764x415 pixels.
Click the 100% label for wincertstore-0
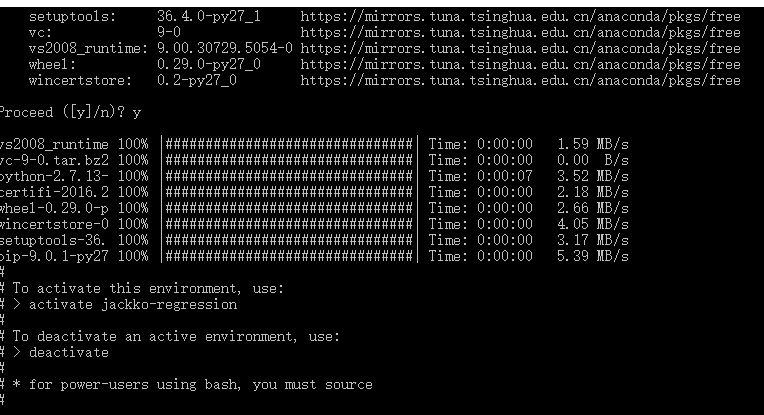coord(133,224)
